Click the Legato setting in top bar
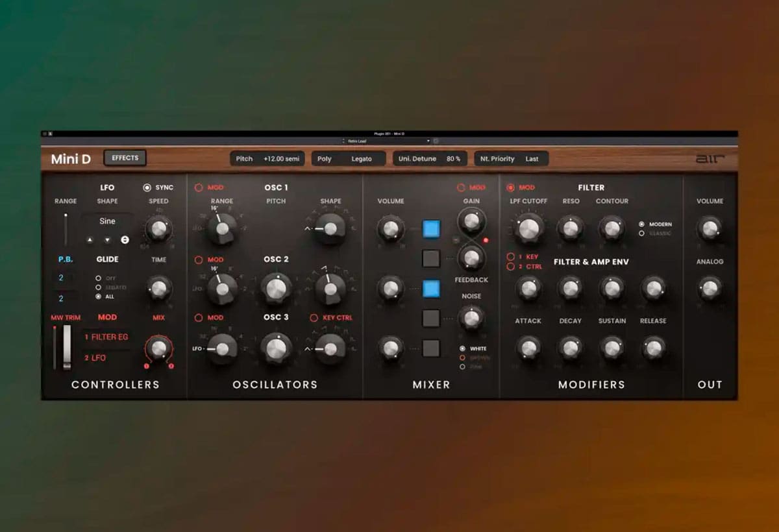779x532 pixels. tap(362, 159)
